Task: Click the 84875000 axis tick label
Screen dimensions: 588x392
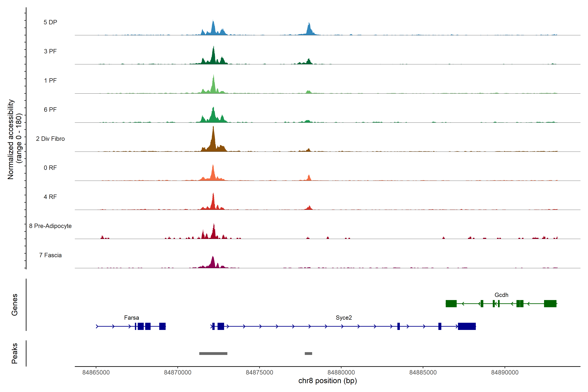Action: click(x=260, y=373)
